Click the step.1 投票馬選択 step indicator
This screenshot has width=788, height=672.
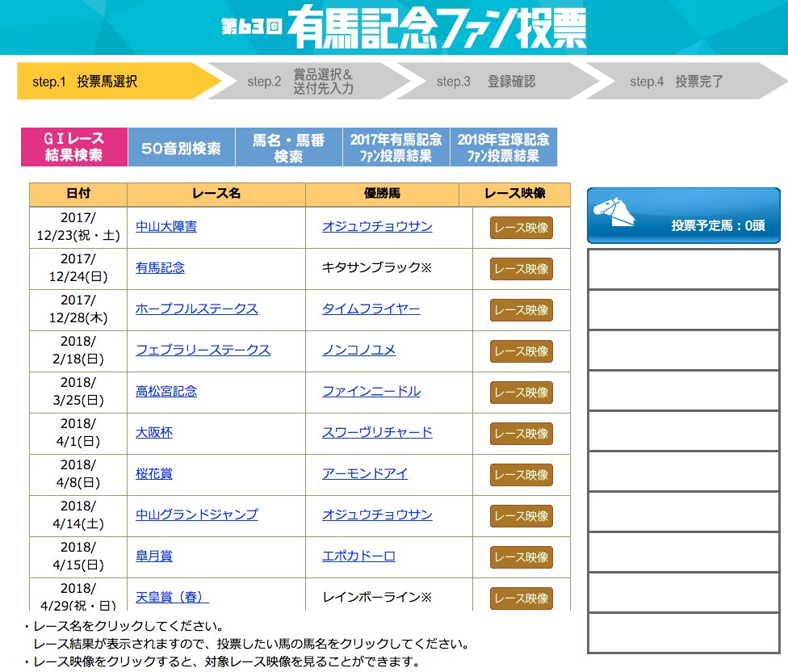(x=119, y=81)
